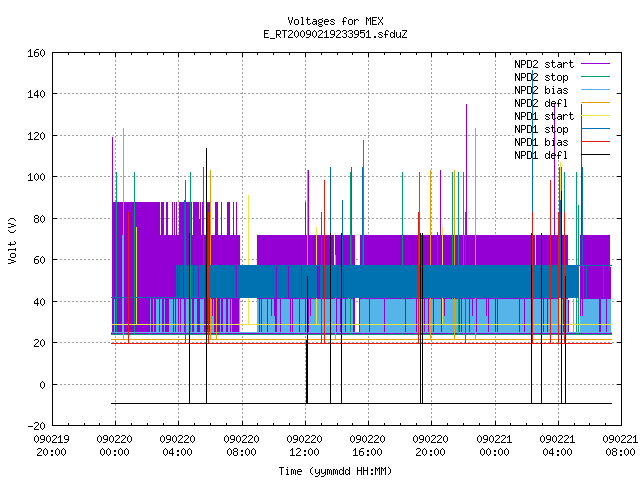Click the -20 tick on the voltage axis
Viewport: 640px width, 480px height.
pyautogui.click(x=36, y=426)
